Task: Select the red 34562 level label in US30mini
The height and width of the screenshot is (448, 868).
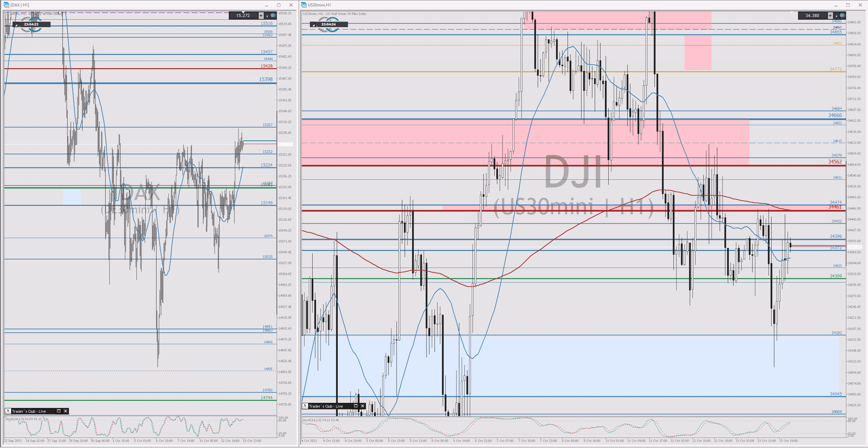Action: 835,162
